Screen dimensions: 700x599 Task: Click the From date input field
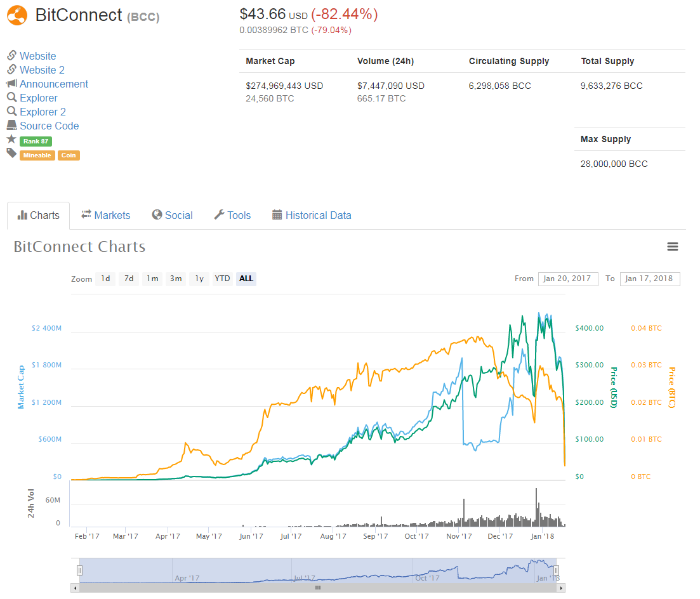click(x=568, y=279)
